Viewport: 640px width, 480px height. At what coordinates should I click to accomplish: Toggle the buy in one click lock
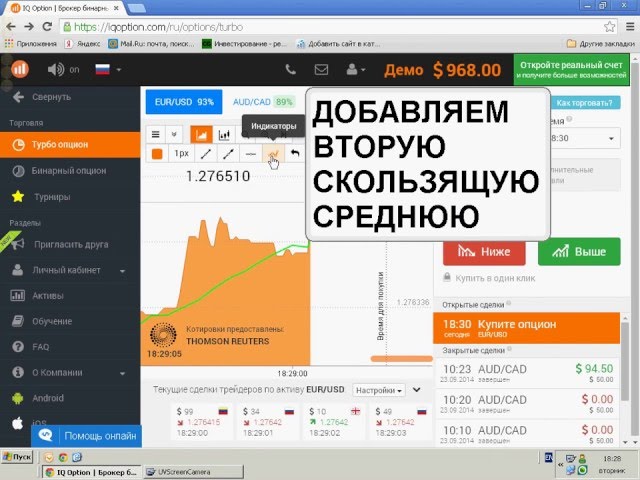(446, 277)
